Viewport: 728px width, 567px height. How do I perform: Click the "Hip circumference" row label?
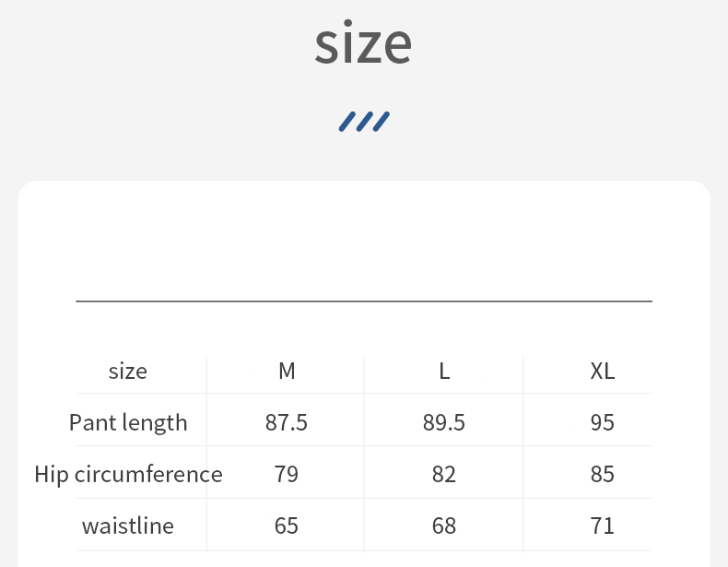coord(128,475)
